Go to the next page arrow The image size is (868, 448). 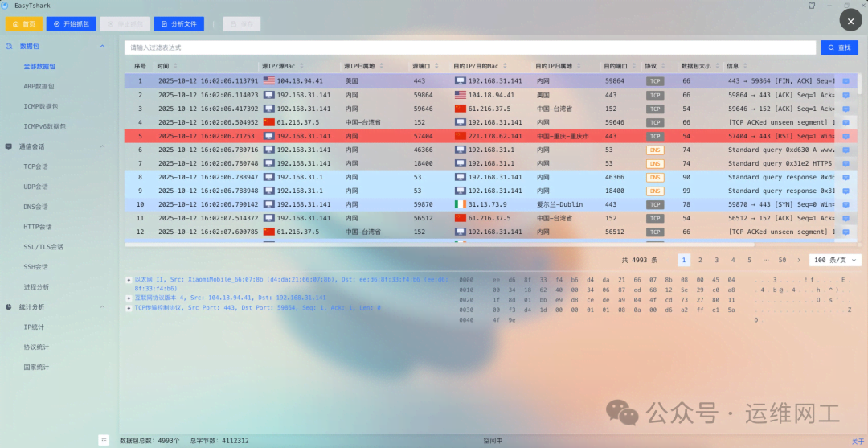coord(798,260)
